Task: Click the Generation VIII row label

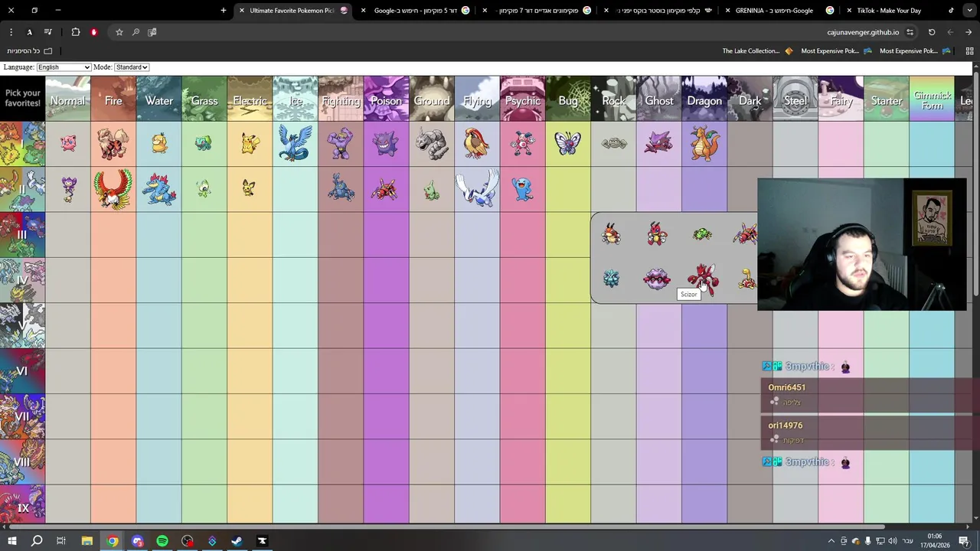Action: point(22,461)
